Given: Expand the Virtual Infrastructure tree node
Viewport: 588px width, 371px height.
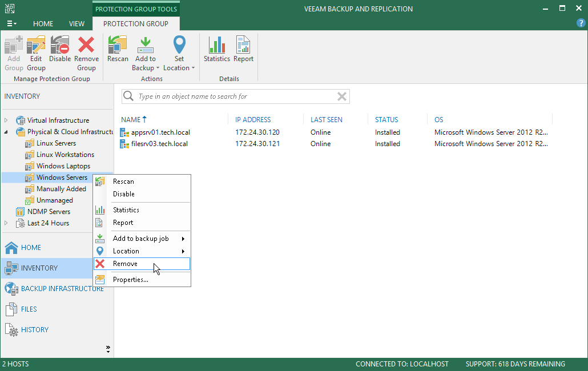Looking at the screenshot, I should [x=6, y=120].
